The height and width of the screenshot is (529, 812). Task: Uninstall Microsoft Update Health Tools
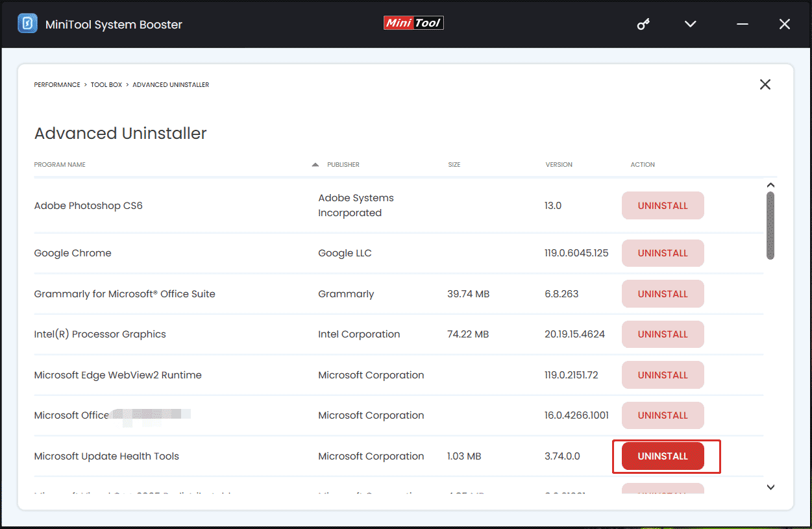pos(663,456)
